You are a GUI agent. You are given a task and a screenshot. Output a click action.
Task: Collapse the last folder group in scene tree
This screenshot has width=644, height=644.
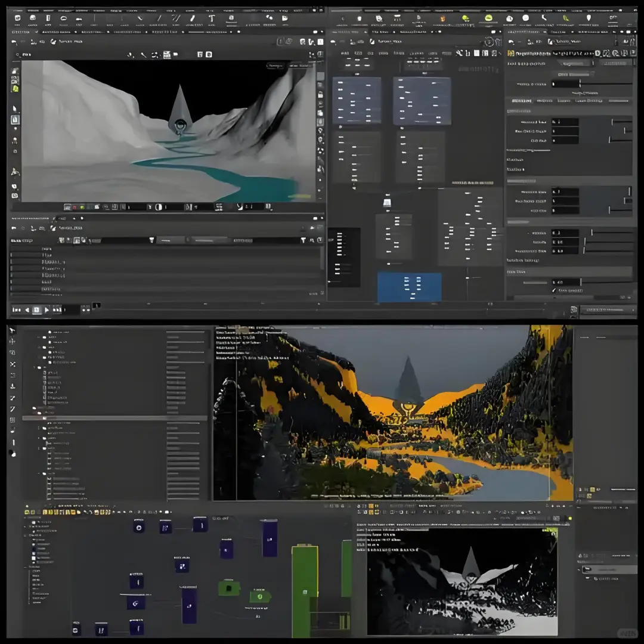(x=38, y=473)
